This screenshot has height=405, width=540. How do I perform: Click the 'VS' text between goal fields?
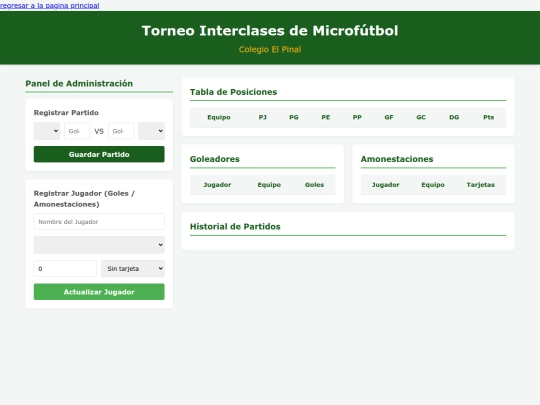(99, 131)
